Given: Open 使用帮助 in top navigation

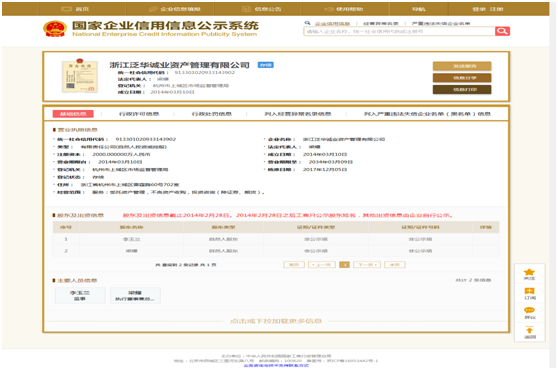Looking at the screenshot, I should tap(343, 9).
